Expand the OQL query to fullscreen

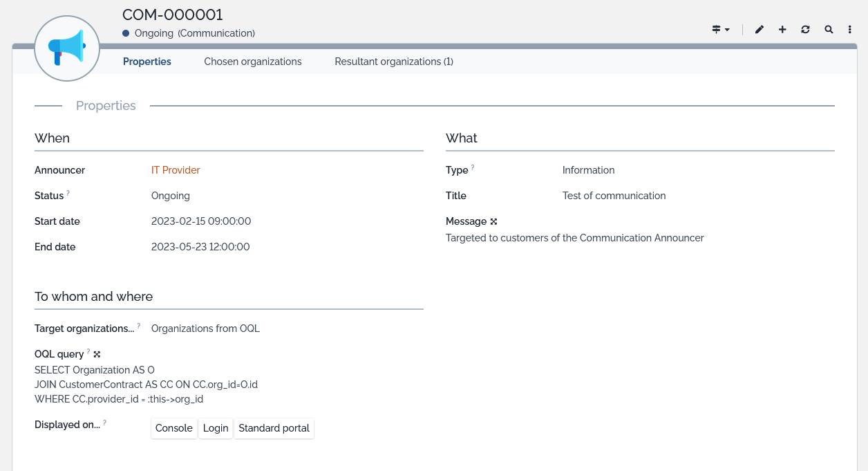pyautogui.click(x=96, y=353)
